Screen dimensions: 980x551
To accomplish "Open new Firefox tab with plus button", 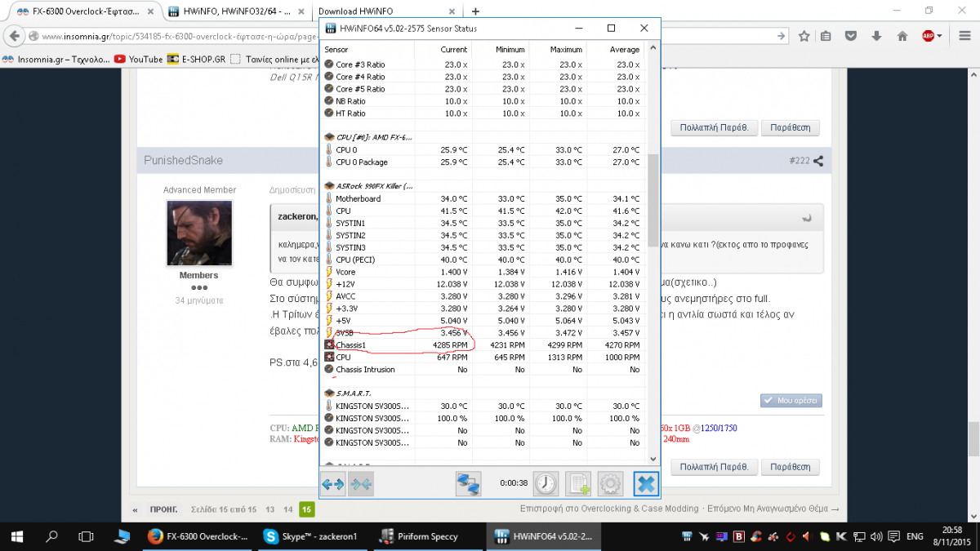I will click(475, 11).
